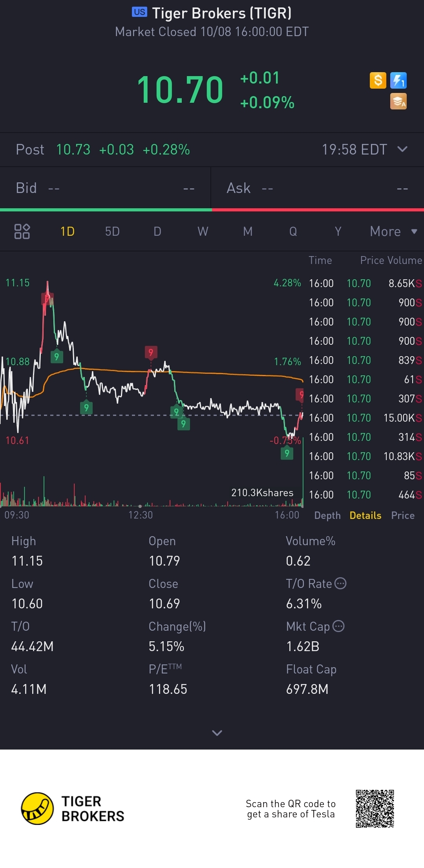Tap the P/E TTM value 118.65
Screen dimensions: 424x868
(x=168, y=689)
